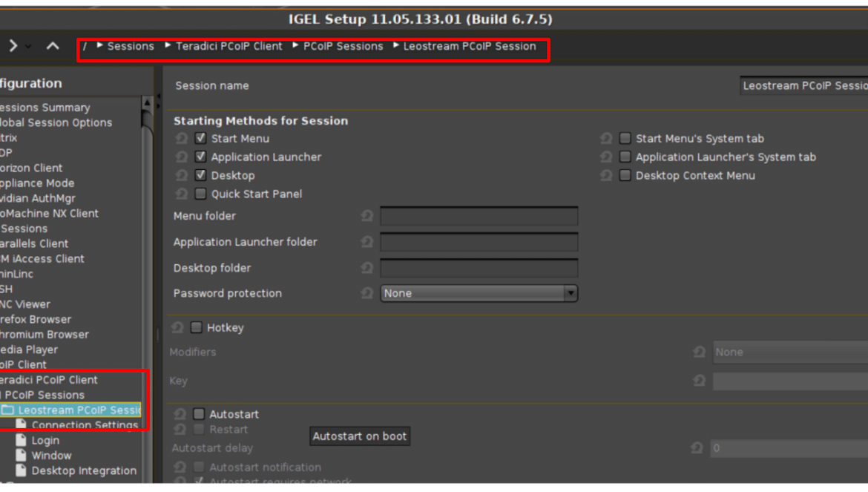
Task: Select Appliance Mode in the tree
Action: click(x=37, y=183)
